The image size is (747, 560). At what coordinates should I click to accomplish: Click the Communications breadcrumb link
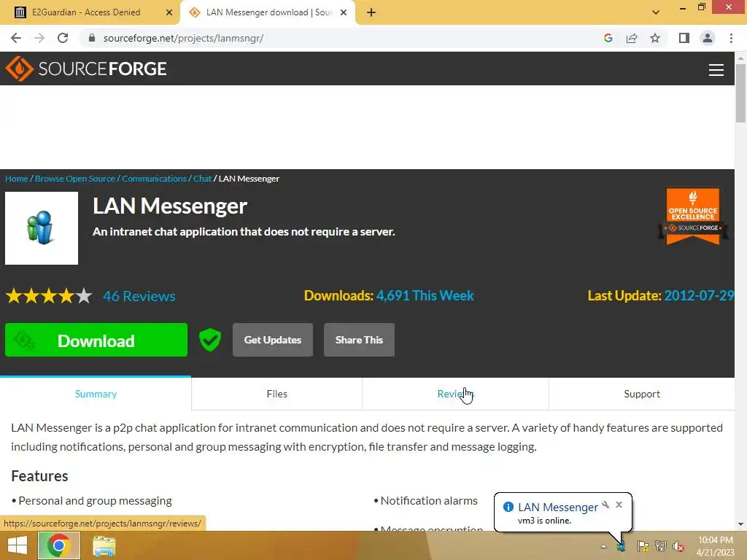(x=154, y=179)
